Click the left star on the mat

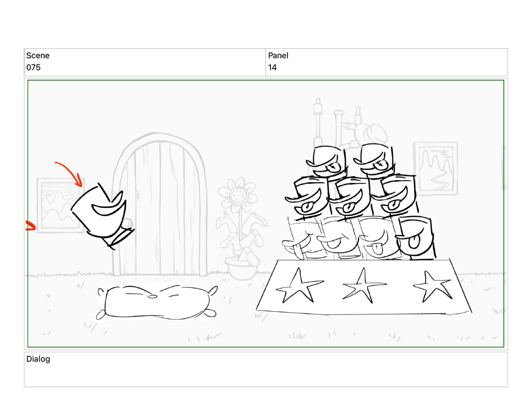pyautogui.click(x=299, y=286)
